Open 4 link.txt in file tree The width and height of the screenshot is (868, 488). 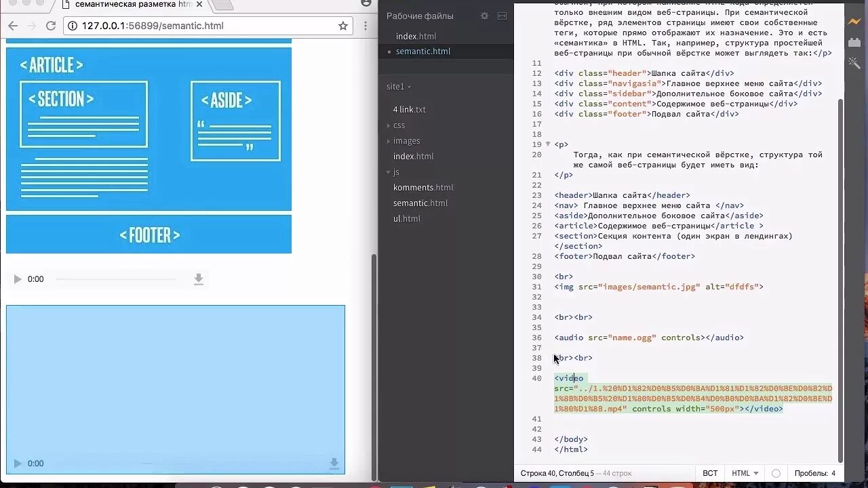coord(410,110)
